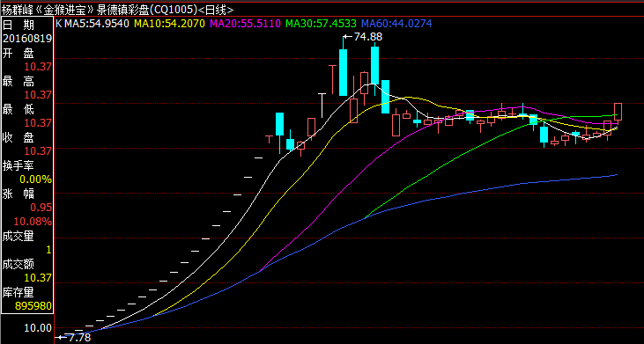644x344 pixels.
Task: Click the K label before MA5
Action: click(59, 24)
